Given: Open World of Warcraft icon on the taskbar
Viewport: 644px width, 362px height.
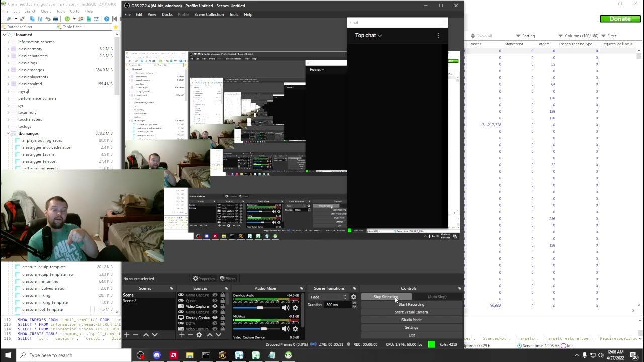Looking at the screenshot, I should click(222, 355).
